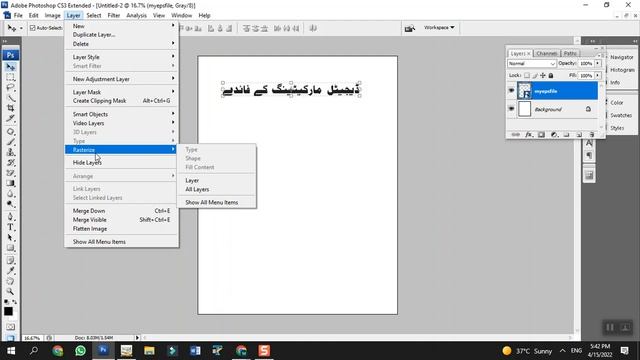
Task: Select the Lasso tool
Action: click(11, 87)
